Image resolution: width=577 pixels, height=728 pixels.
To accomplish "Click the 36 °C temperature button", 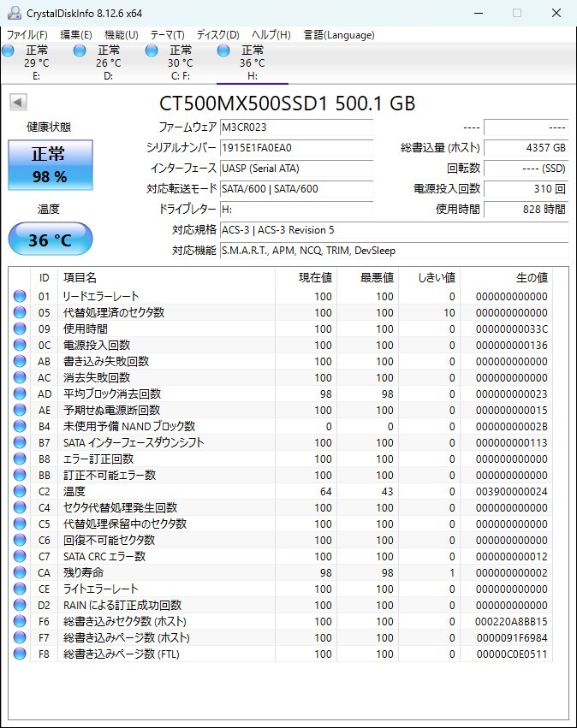I will tap(51, 240).
